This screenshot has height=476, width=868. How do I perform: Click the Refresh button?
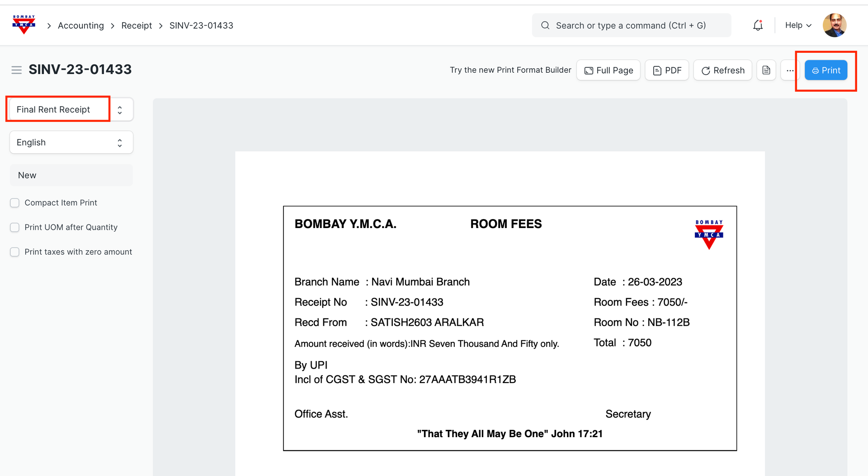[722, 70]
